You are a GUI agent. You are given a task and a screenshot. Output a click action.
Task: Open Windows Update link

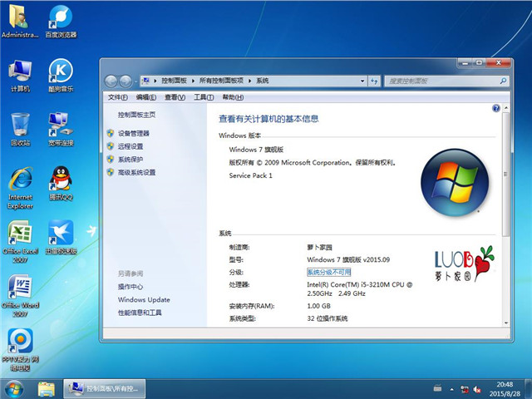(x=144, y=299)
